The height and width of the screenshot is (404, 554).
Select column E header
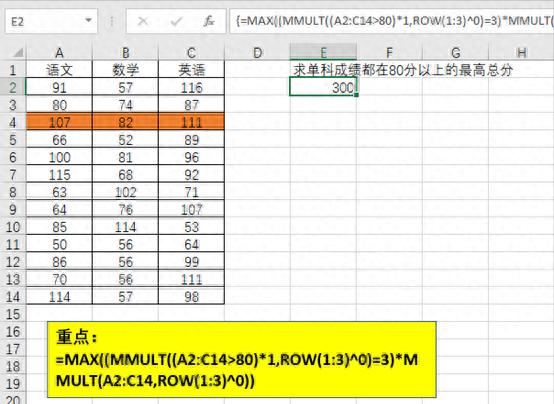click(323, 52)
